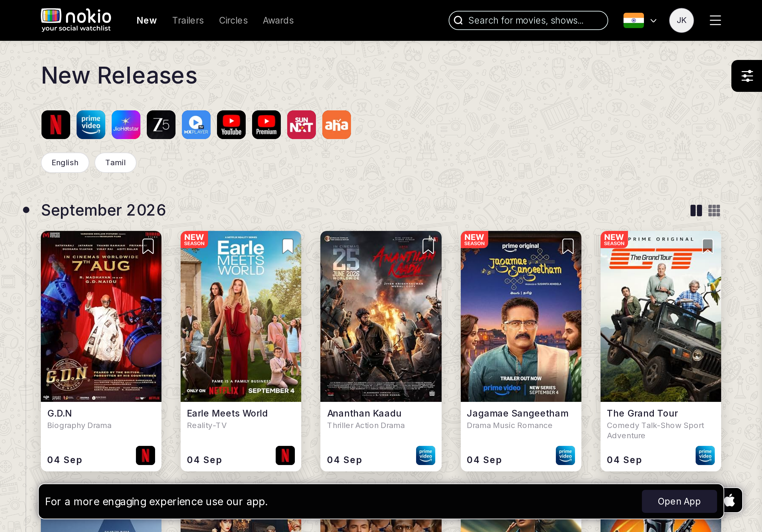This screenshot has width=762, height=532.
Task: Click the Reality-TV genre text
Action: coord(207,425)
